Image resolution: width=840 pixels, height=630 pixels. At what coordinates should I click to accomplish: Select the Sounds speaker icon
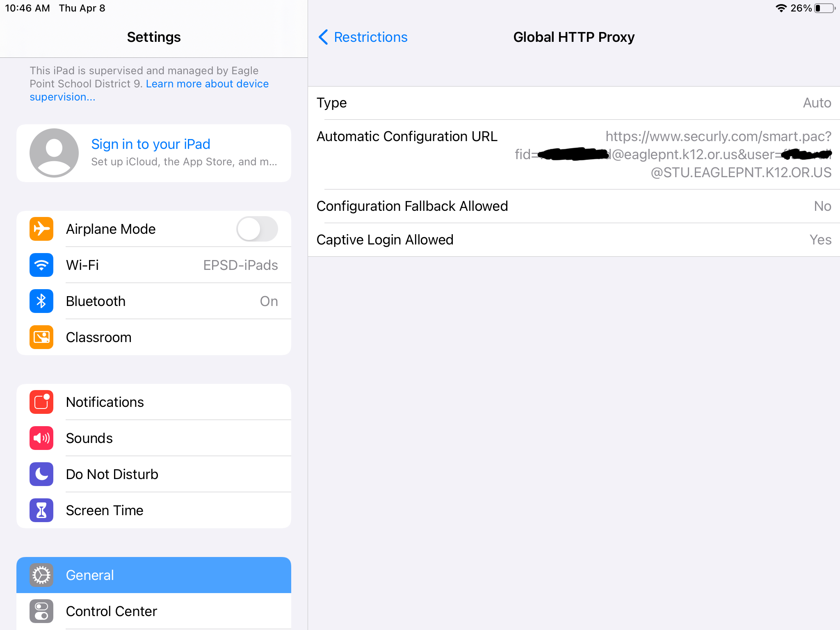click(x=41, y=438)
